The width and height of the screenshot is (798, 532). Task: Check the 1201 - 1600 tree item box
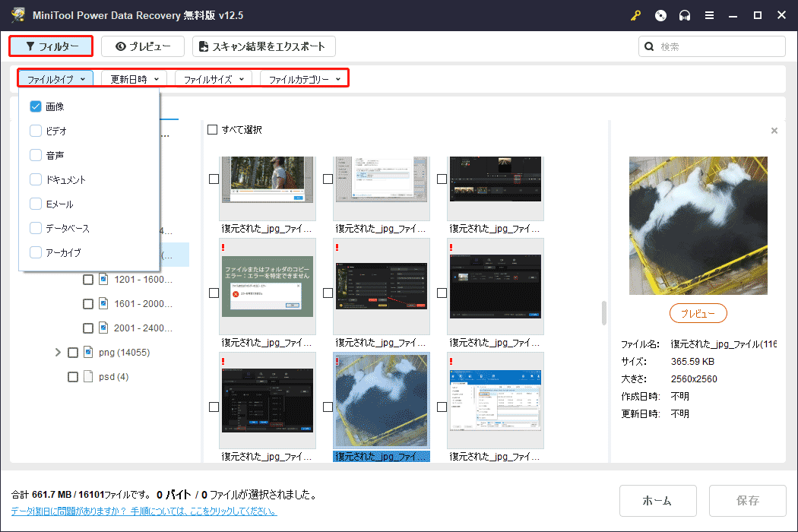[88, 280]
